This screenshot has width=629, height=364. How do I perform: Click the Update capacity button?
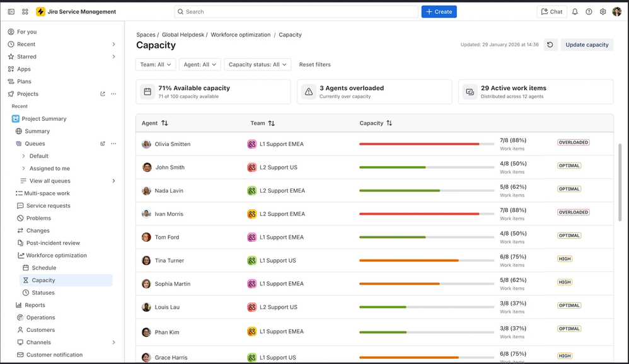coord(587,45)
